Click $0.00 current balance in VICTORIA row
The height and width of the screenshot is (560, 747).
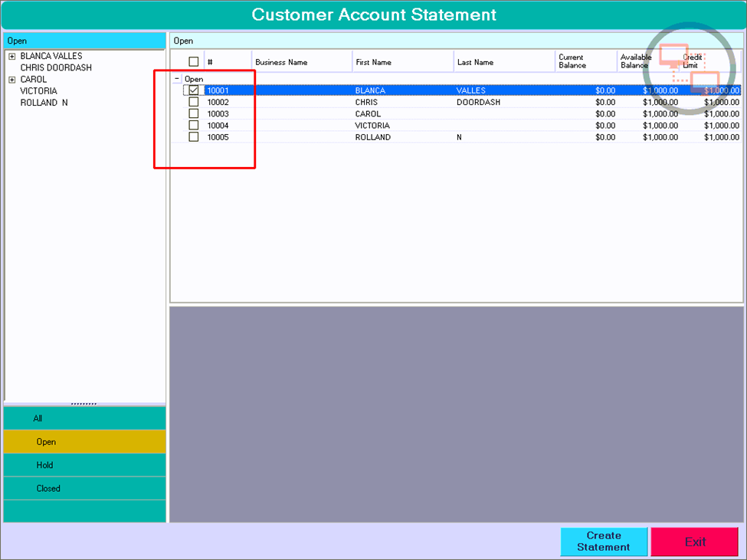click(605, 125)
